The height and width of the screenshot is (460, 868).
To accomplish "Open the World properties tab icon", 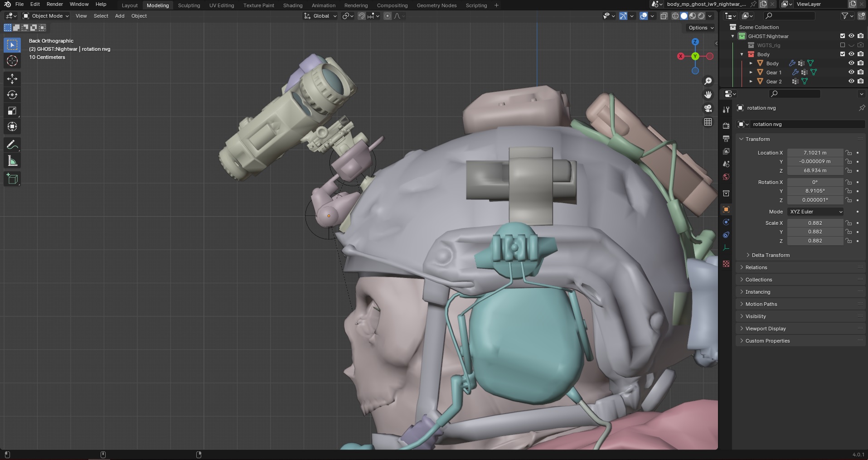I will coord(726,177).
